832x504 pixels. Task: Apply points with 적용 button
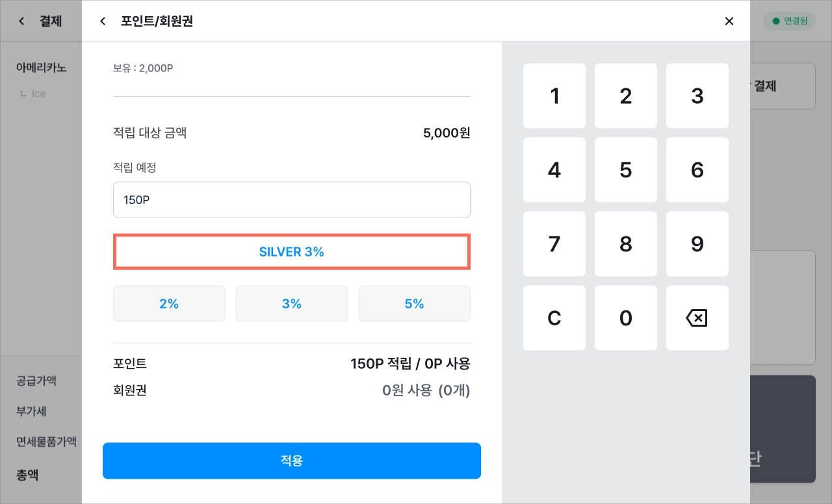tap(292, 460)
